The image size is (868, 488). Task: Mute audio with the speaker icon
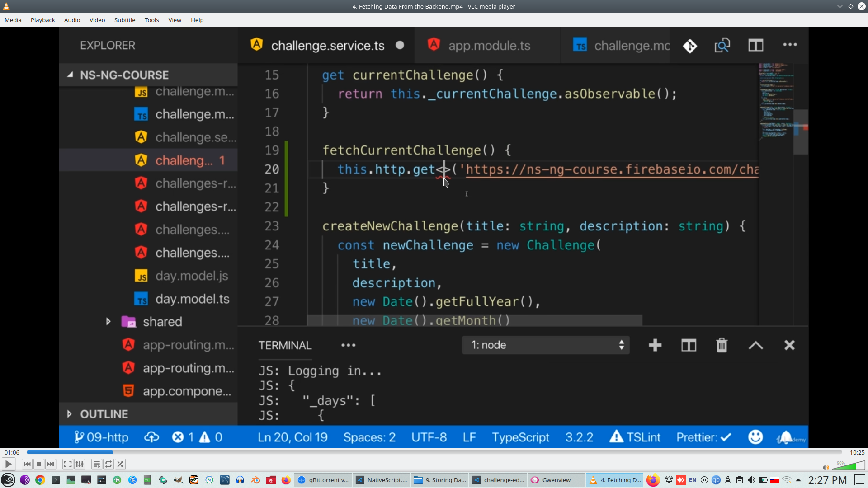pos(826,468)
